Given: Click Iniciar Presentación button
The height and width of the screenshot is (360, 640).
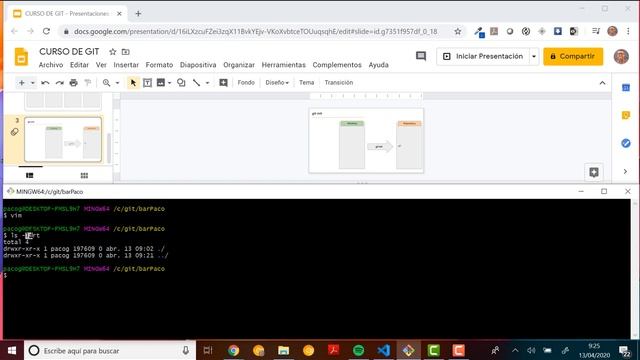Looking at the screenshot, I should click(483, 56).
